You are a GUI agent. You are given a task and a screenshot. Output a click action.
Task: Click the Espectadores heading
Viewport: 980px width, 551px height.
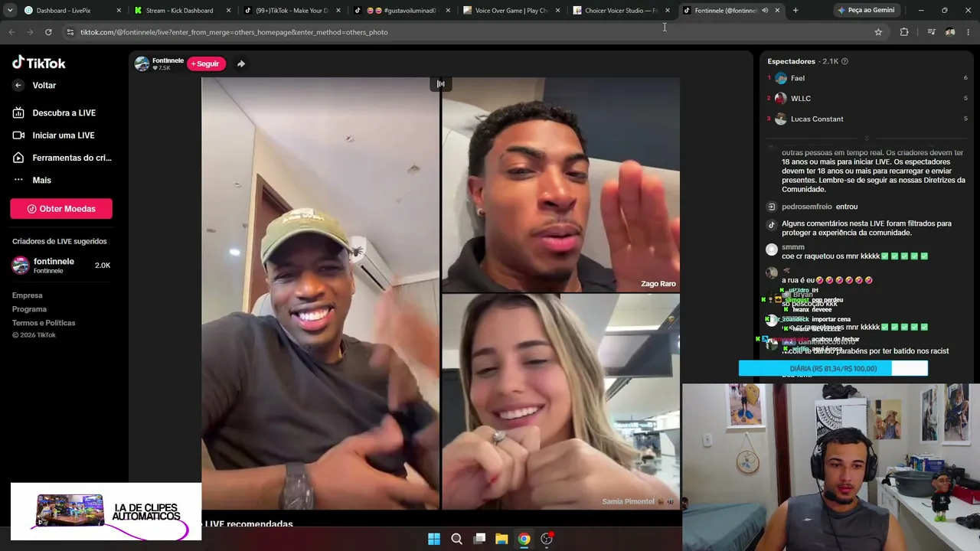click(x=792, y=61)
